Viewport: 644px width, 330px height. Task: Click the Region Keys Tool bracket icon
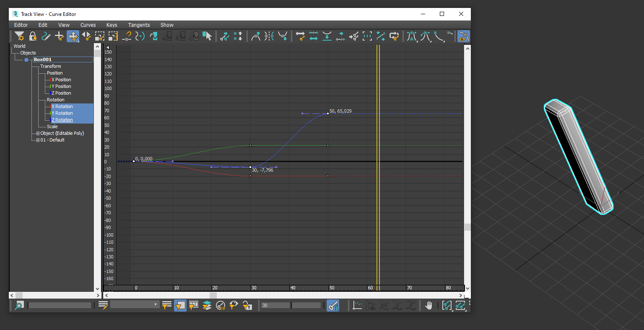(x=367, y=36)
